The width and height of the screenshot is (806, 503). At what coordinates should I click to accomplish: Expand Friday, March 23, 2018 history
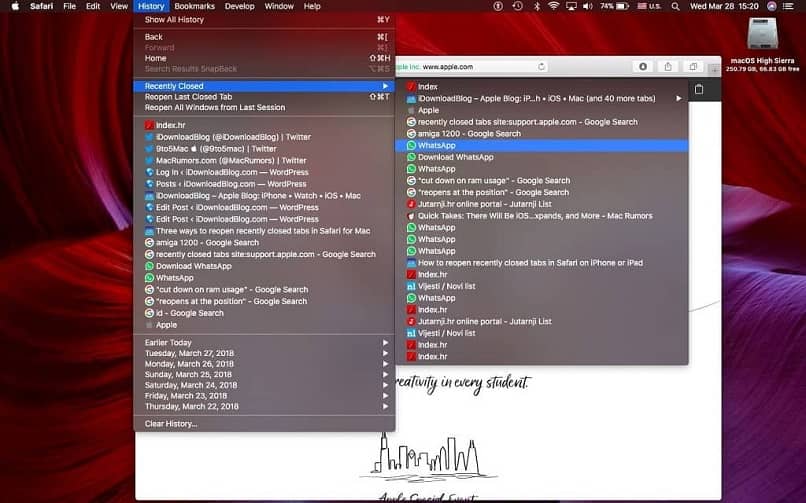coord(264,396)
